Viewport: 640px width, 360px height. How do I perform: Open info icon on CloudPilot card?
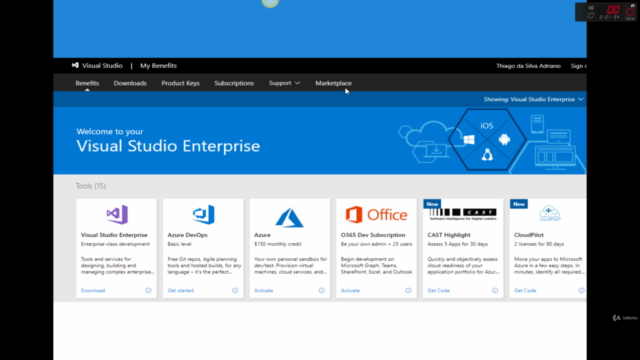(x=581, y=290)
